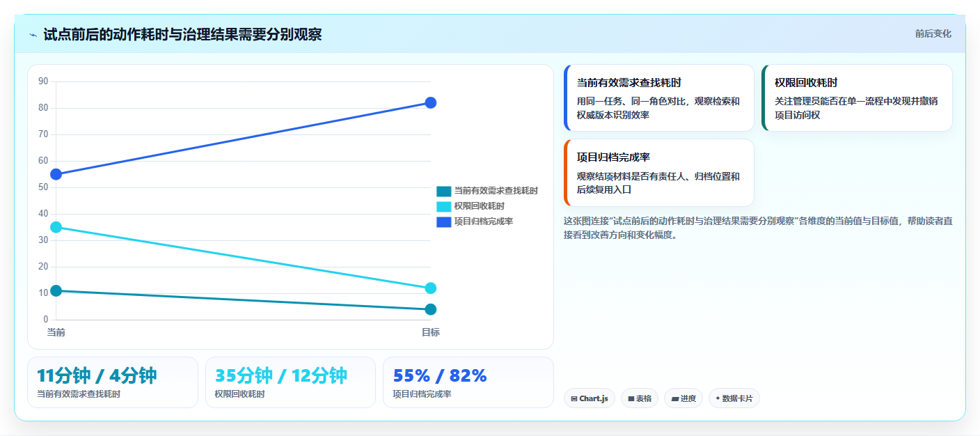This screenshot has height=436, width=980.
Task: Click the Chart.js tag
Action: tap(590, 398)
